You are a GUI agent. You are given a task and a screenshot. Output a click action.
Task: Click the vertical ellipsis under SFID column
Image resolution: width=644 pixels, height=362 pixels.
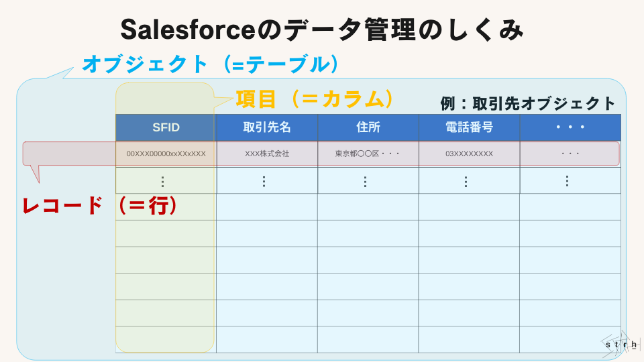pos(162,181)
